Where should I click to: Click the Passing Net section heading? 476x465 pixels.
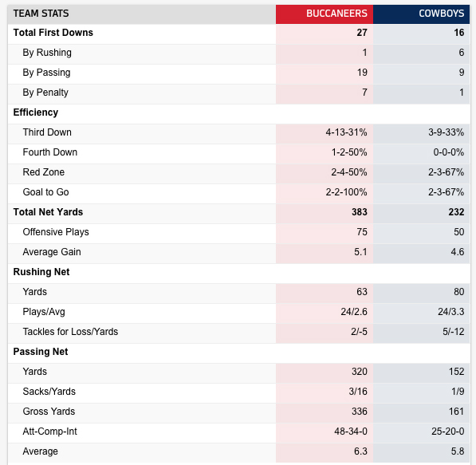click(x=41, y=352)
